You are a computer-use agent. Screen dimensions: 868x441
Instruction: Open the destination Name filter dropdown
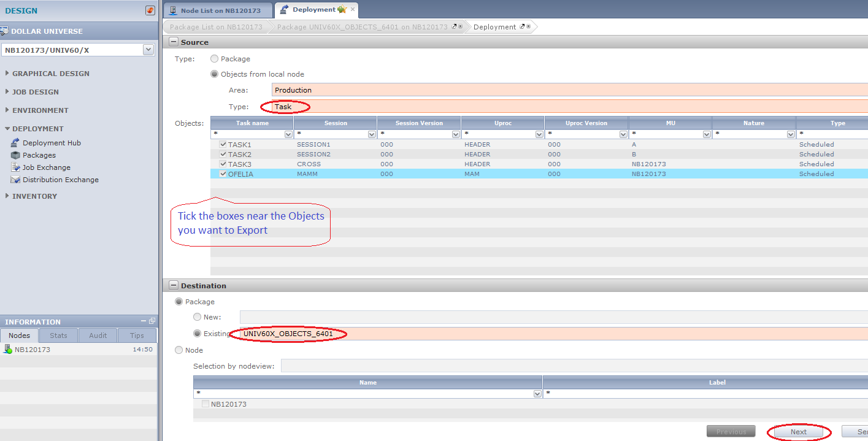pyautogui.click(x=537, y=394)
